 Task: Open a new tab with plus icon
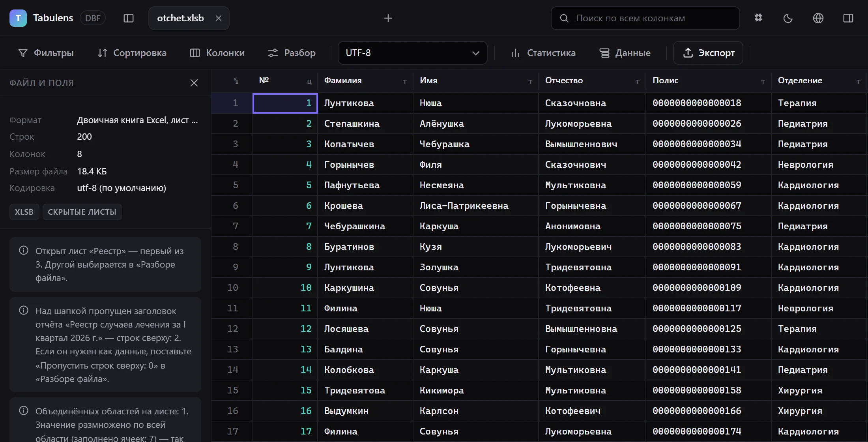[388, 18]
